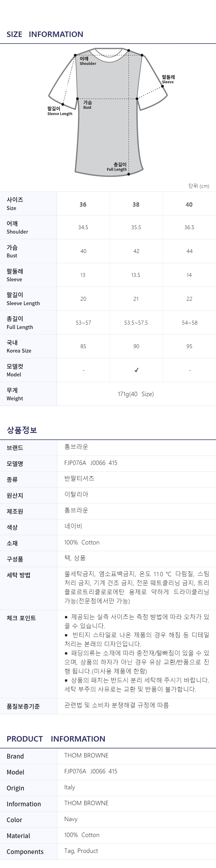The image size is (216, 868).
Task: Click the Sleeve Length label on the diagram
Action: coord(60,111)
